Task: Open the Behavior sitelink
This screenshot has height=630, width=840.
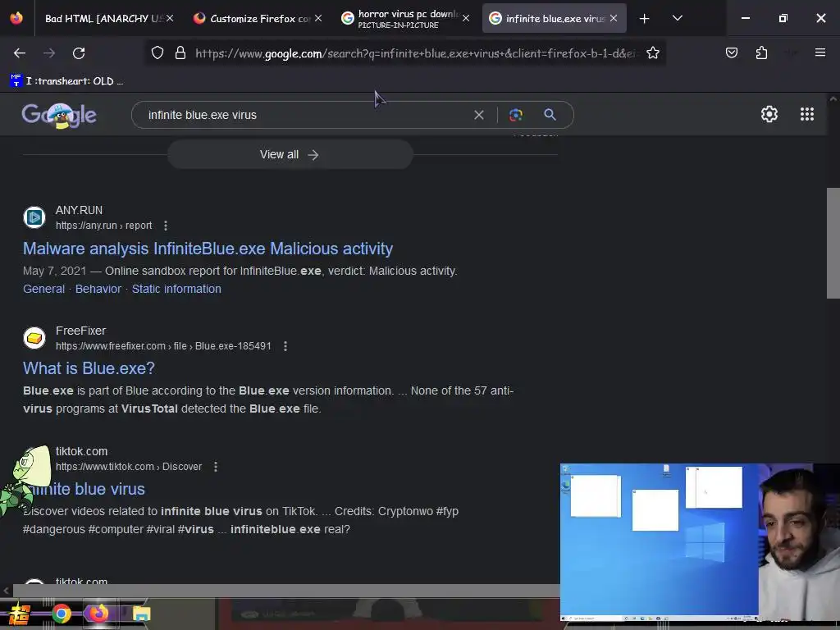Action: pyautogui.click(x=98, y=290)
